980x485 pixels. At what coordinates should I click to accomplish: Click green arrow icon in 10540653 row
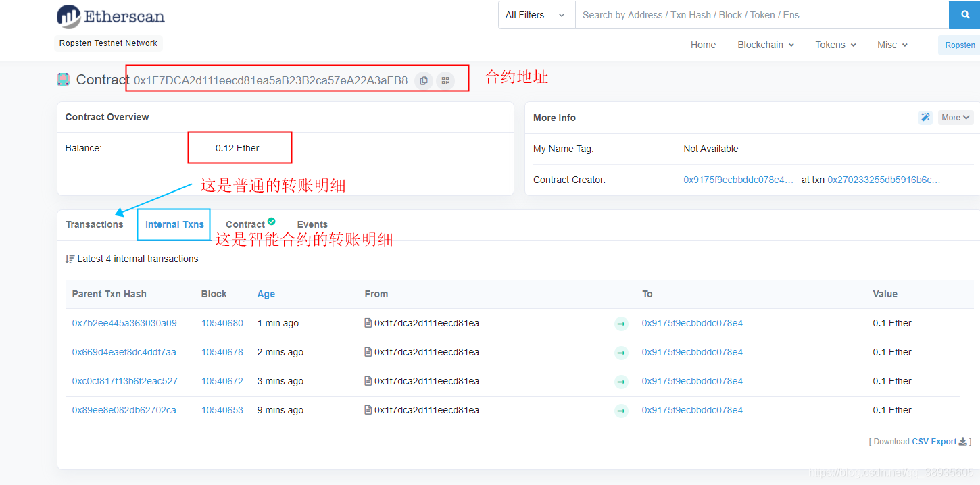[621, 411]
